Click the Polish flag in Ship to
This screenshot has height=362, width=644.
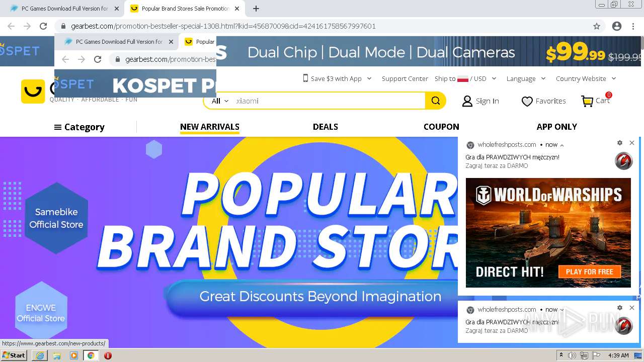[463, 79]
